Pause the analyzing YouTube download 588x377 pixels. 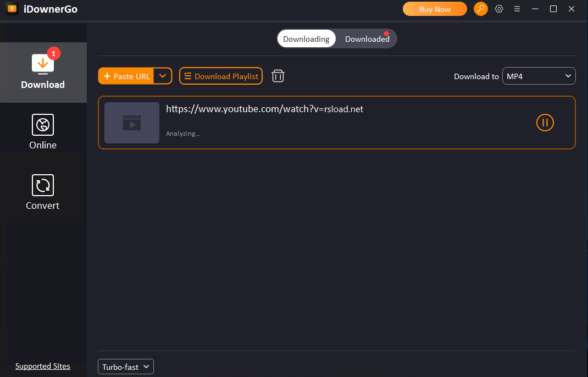(545, 123)
